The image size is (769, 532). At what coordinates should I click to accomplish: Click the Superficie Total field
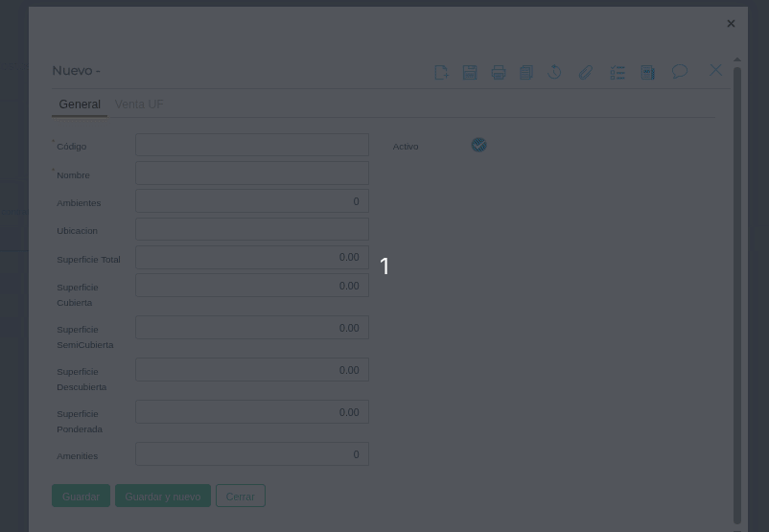click(252, 258)
